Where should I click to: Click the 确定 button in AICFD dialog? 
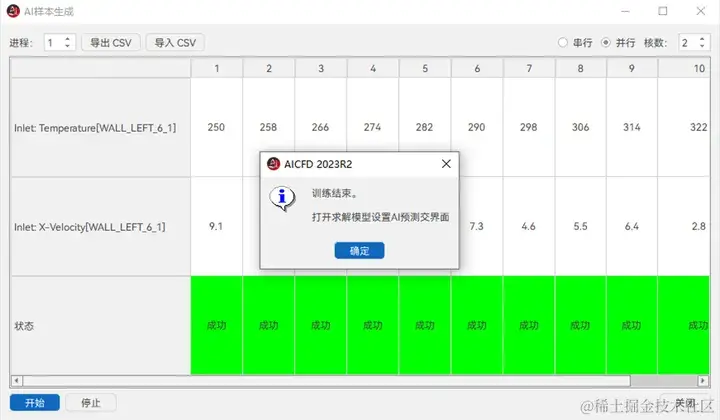[359, 251]
